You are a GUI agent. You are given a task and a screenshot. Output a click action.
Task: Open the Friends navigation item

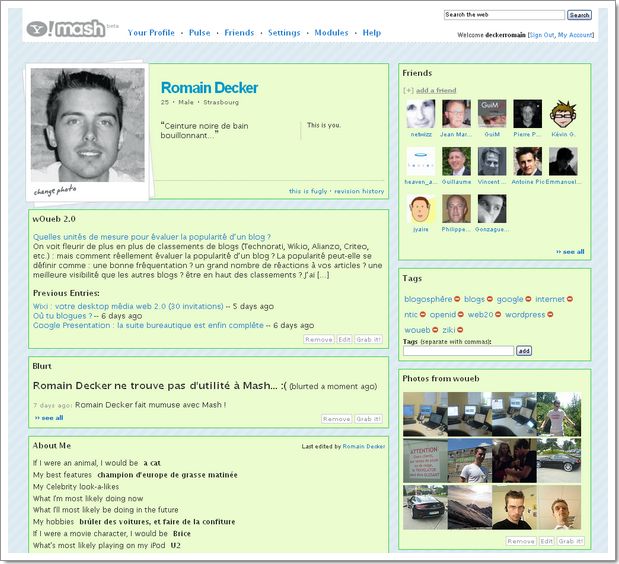click(x=239, y=33)
